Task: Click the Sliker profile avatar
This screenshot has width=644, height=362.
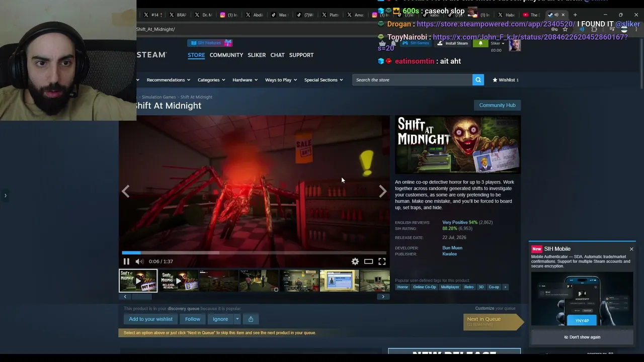Action: (x=514, y=45)
